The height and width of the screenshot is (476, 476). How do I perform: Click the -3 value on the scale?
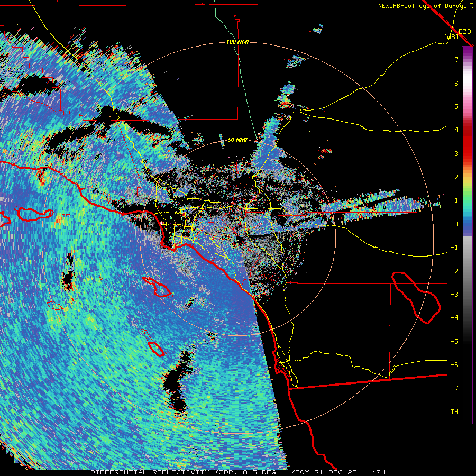pos(454,295)
